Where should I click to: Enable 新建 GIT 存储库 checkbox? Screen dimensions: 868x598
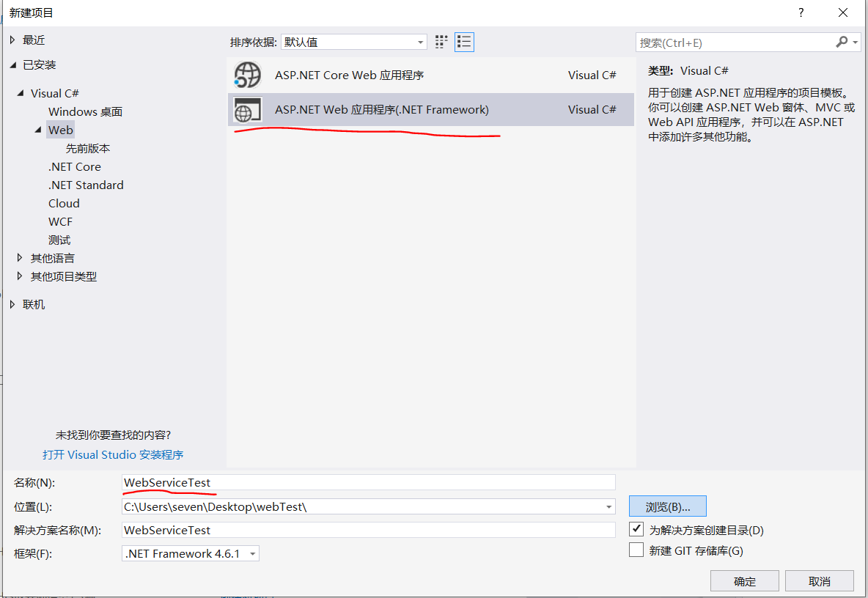pyautogui.click(x=636, y=550)
